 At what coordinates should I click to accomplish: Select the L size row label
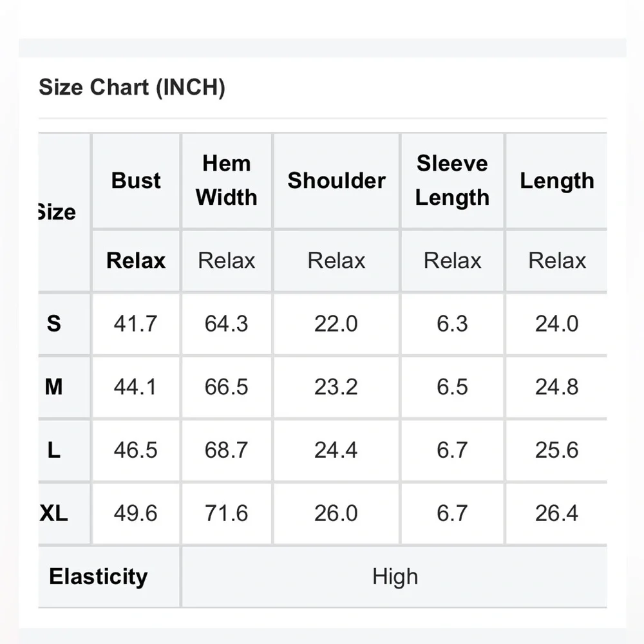click(54, 450)
